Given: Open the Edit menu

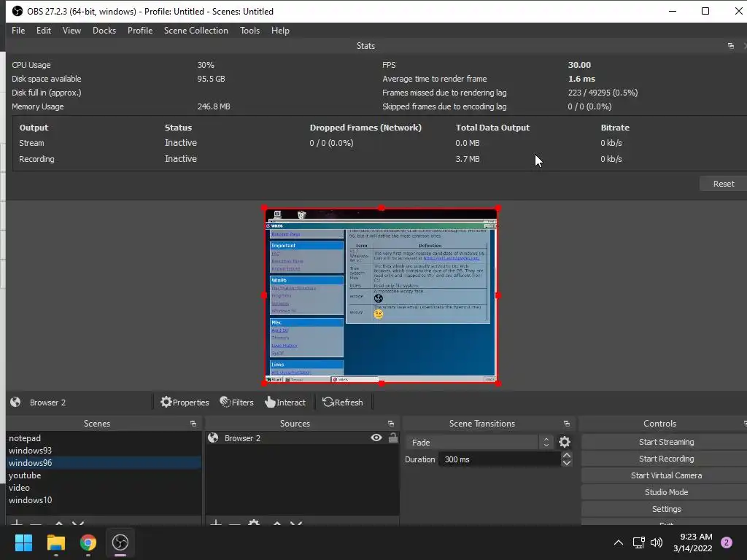Looking at the screenshot, I should (x=43, y=31).
